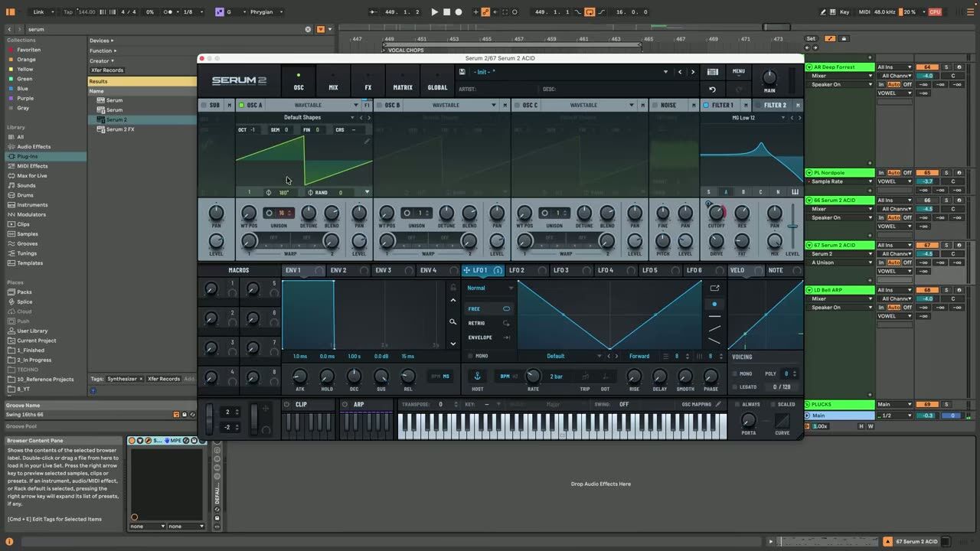This screenshot has height=551, width=980.
Task: Disable OSC A with its power toggle
Action: coord(241,105)
